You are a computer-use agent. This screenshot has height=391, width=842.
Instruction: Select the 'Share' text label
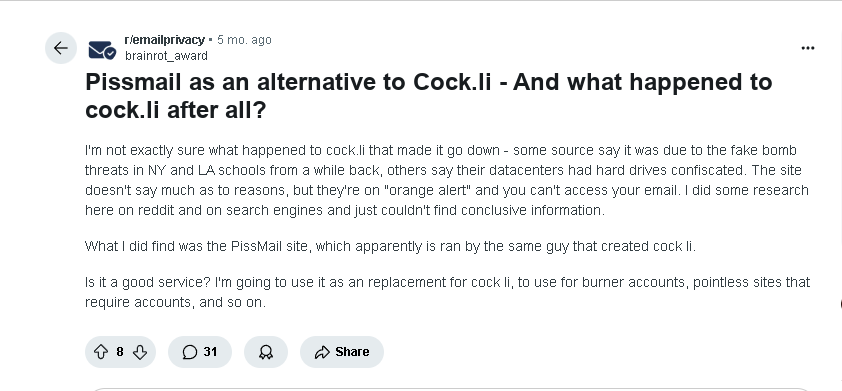(x=352, y=352)
